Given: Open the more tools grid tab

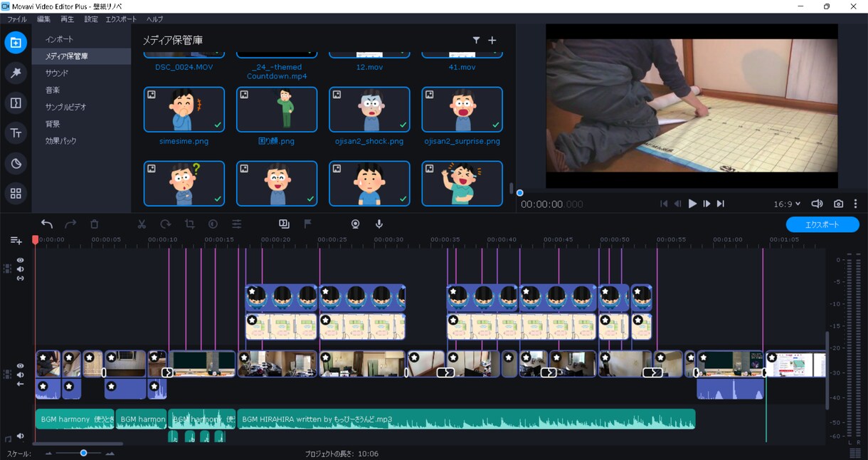Looking at the screenshot, I should pos(16,194).
